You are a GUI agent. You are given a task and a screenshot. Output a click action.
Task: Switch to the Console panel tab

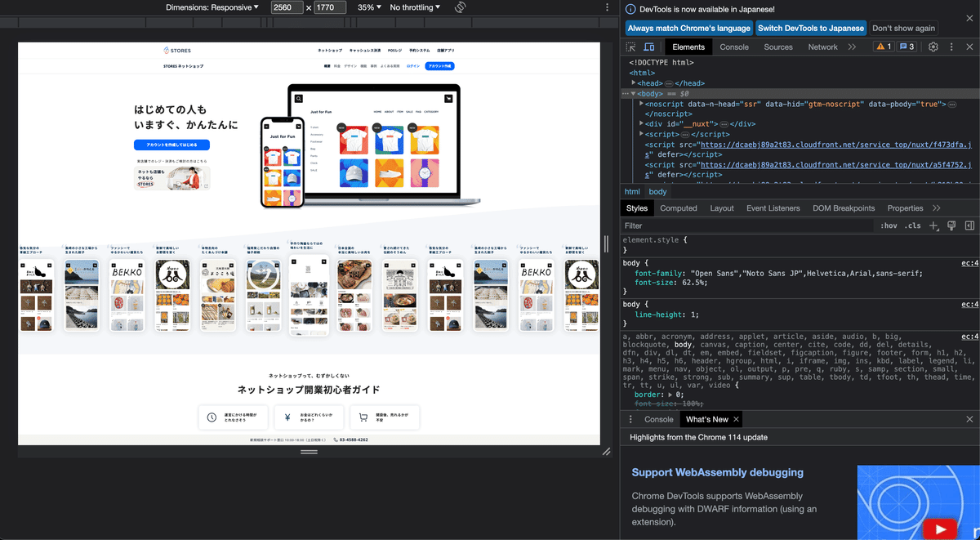pyautogui.click(x=734, y=47)
